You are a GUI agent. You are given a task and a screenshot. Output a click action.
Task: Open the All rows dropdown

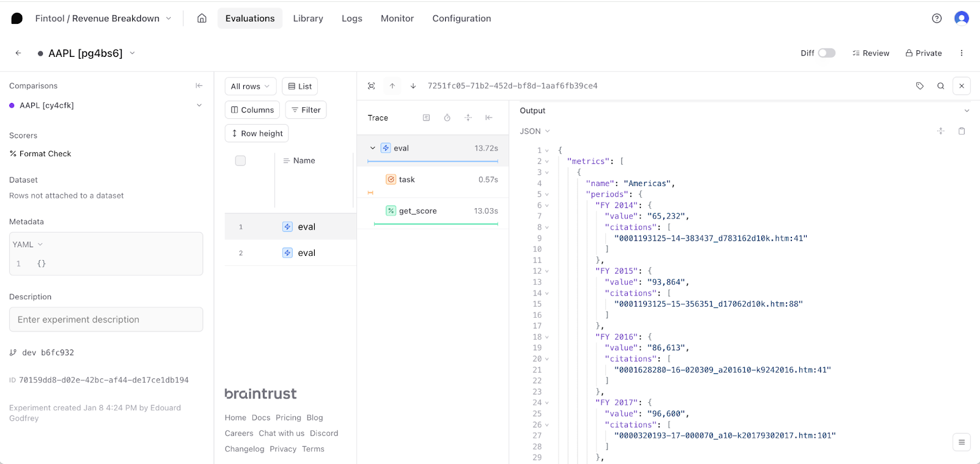pyautogui.click(x=251, y=86)
